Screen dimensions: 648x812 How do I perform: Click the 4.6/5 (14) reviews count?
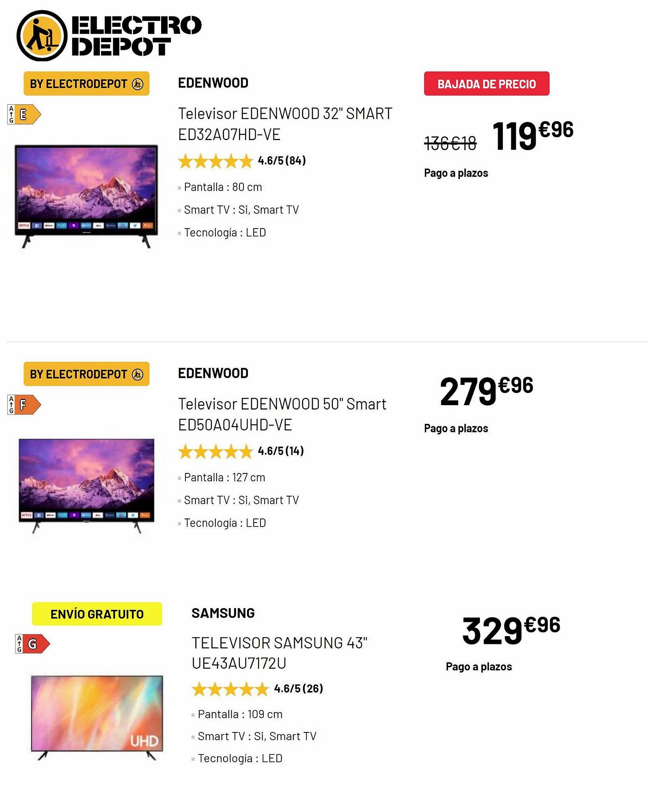tap(281, 451)
